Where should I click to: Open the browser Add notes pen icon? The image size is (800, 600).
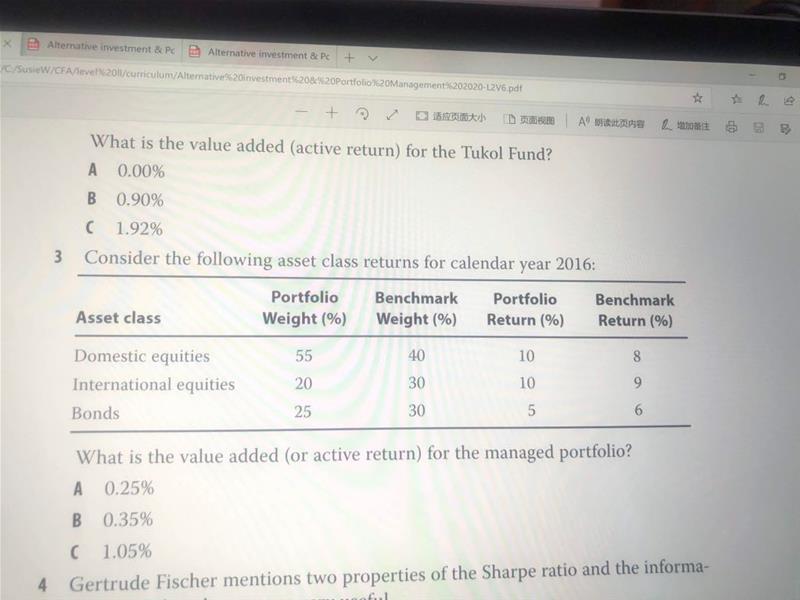point(763,99)
